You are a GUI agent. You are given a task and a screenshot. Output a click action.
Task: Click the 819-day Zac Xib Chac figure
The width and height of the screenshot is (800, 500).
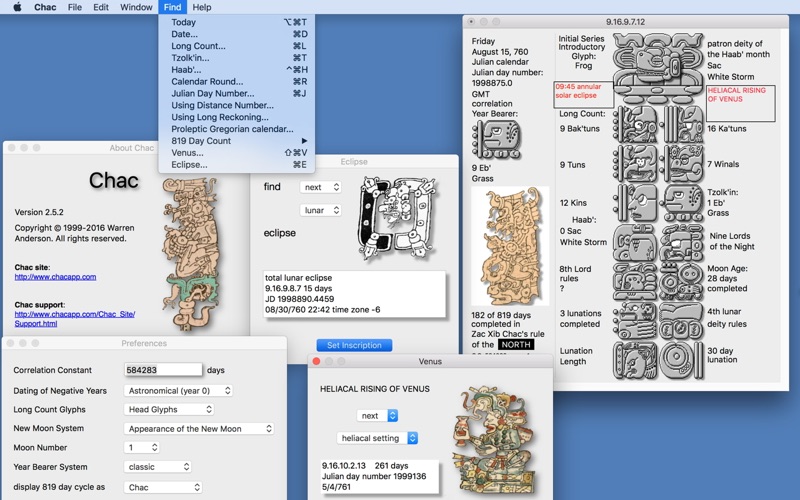(x=510, y=246)
